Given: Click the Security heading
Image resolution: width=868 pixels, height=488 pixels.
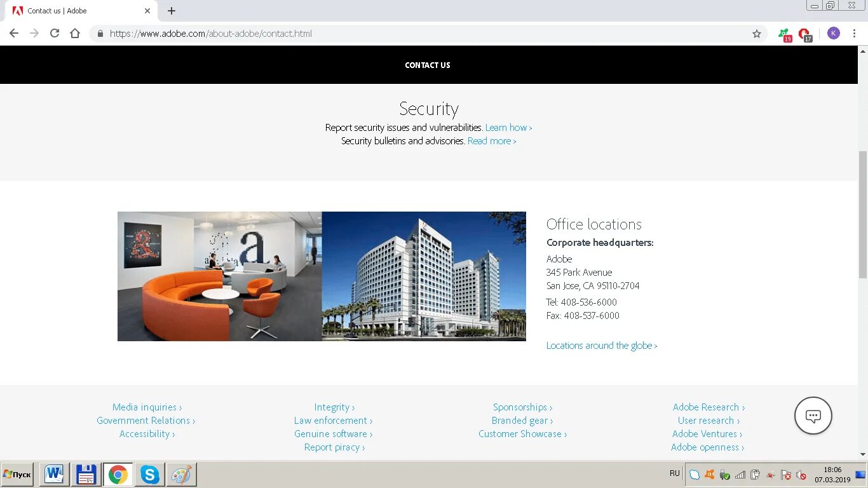Looking at the screenshot, I should (x=429, y=109).
